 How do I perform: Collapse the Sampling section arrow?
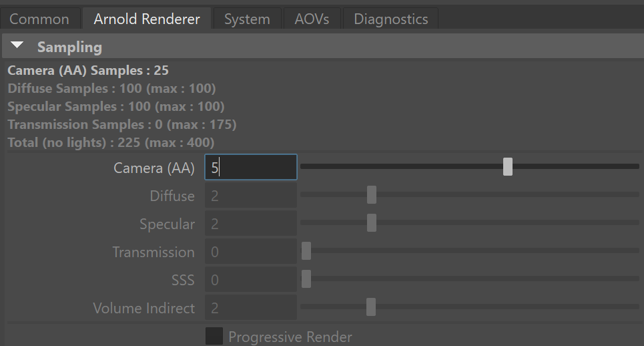(x=18, y=46)
